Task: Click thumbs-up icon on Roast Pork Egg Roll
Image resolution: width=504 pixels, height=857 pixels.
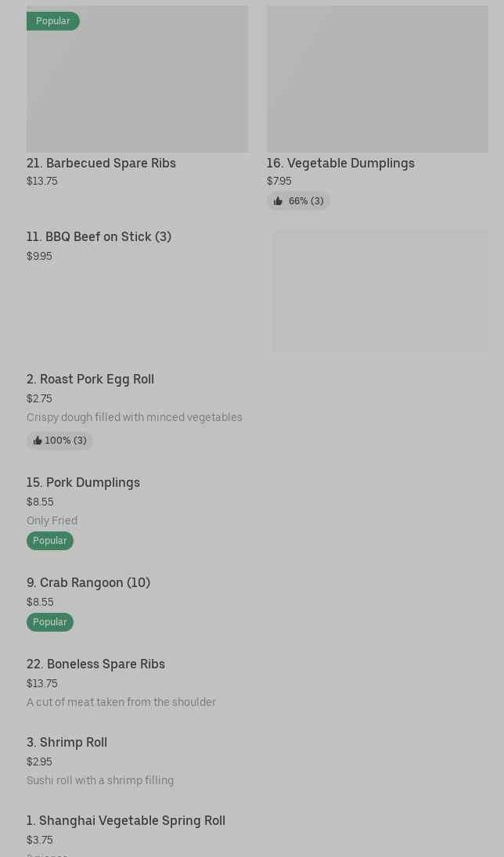Action: (x=38, y=441)
